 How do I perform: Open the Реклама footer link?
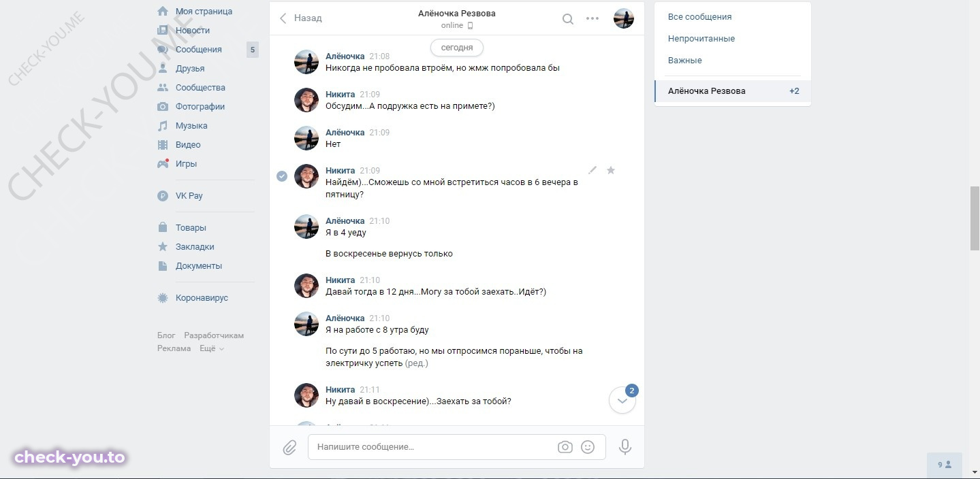pos(174,348)
